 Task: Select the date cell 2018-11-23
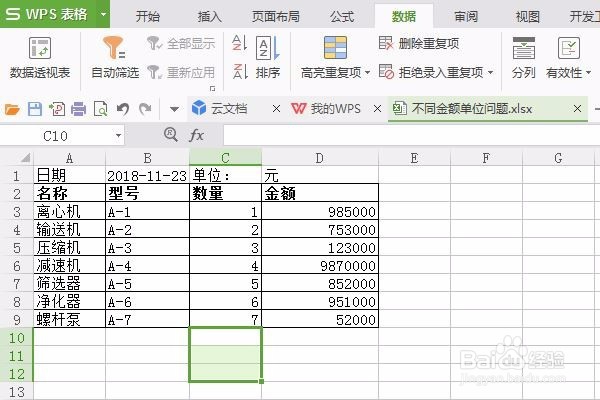147,175
